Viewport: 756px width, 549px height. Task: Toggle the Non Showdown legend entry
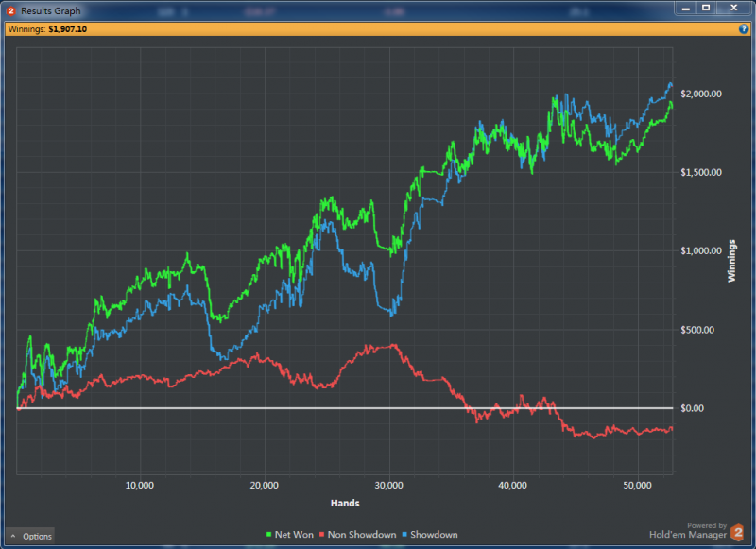[361, 535]
